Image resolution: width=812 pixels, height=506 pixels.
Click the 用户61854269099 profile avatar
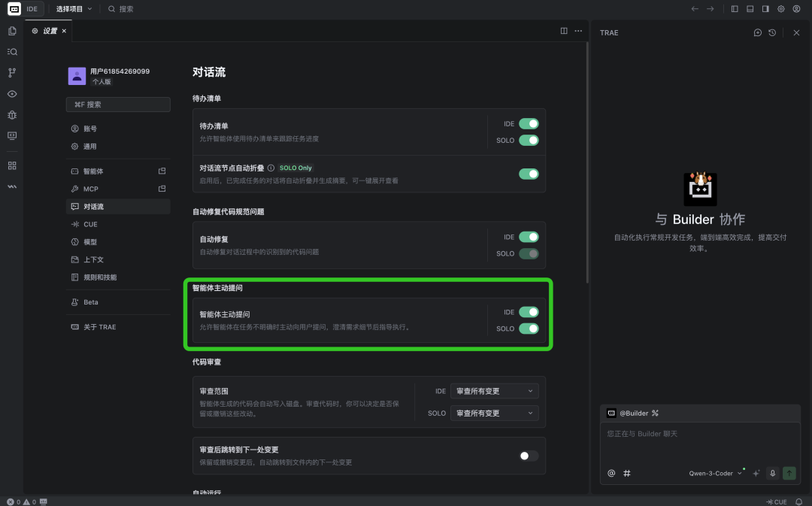(x=77, y=76)
